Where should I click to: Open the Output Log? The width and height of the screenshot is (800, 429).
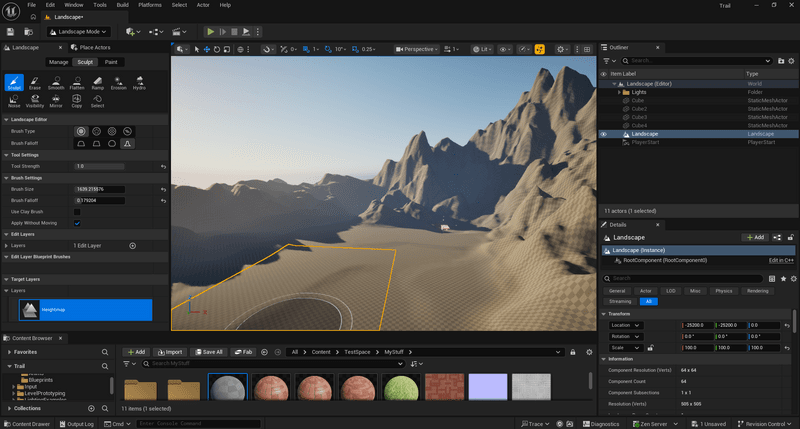tap(77, 424)
